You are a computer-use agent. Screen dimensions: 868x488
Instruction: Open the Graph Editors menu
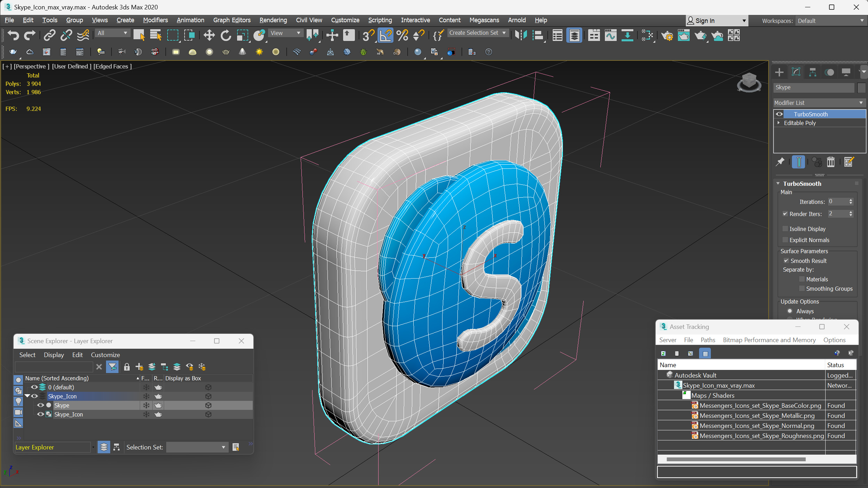coord(232,20)
